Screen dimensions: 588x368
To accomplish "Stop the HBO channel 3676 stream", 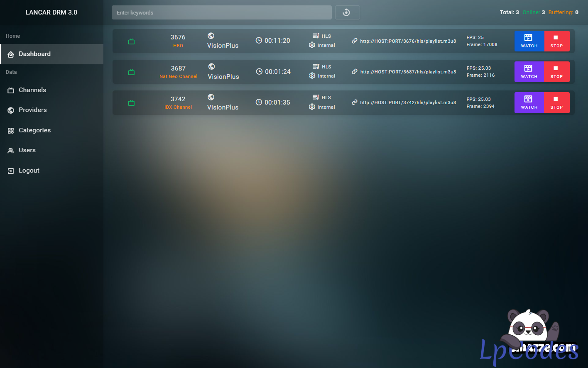I will click(x=556, y=41).
